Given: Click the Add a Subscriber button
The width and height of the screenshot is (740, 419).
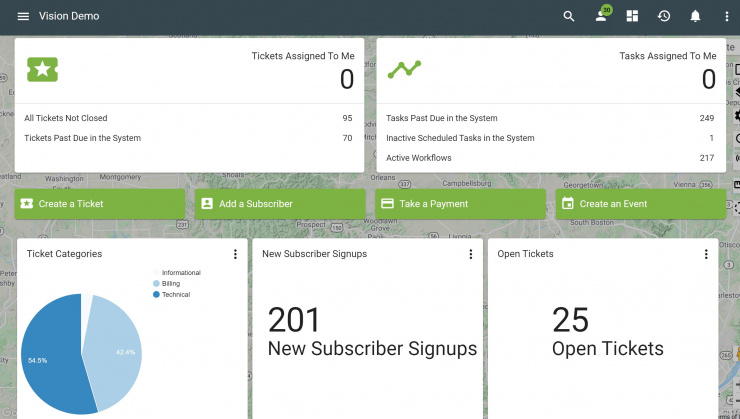Looking at the screenshot, I should click(280, 204).
